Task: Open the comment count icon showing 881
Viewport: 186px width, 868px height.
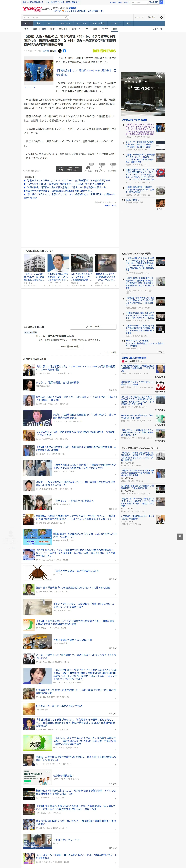Action: point(46,51)
